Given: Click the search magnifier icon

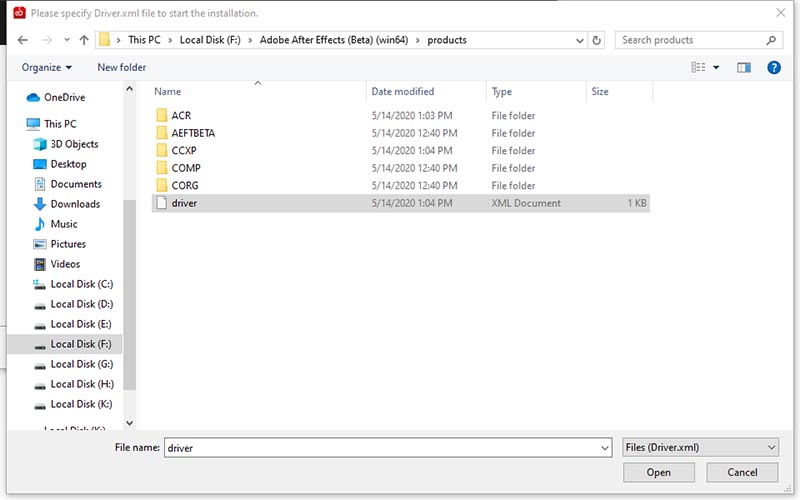Looking at the screenshot, I should (x=771, y=40).
